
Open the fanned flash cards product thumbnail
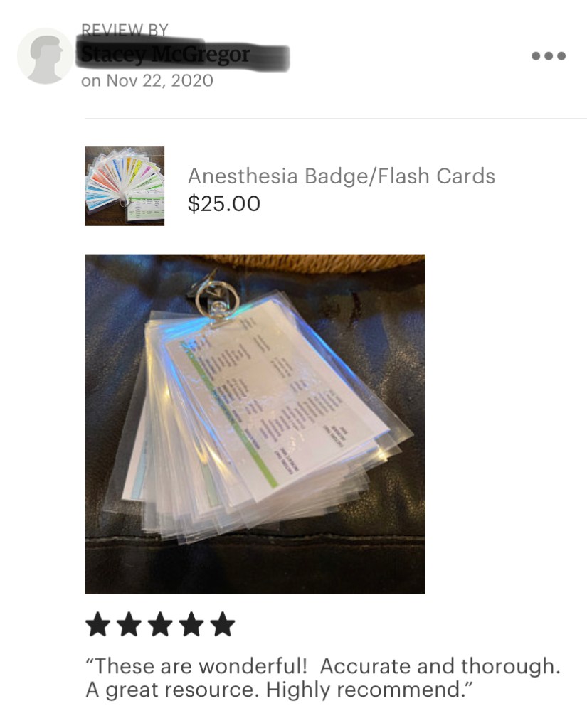[x=125, y=186]
